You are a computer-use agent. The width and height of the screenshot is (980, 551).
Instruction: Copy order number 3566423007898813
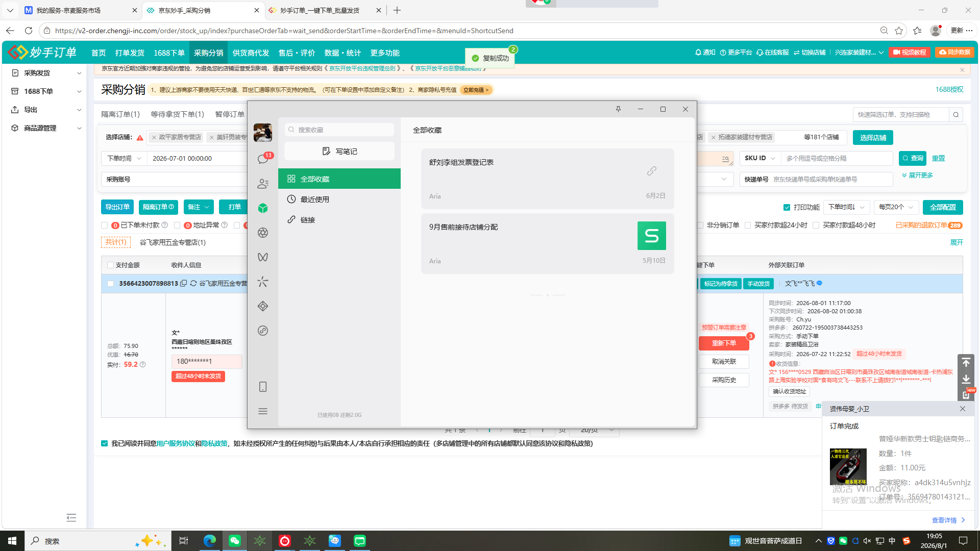pyautogui.click(x=183, y=283)
